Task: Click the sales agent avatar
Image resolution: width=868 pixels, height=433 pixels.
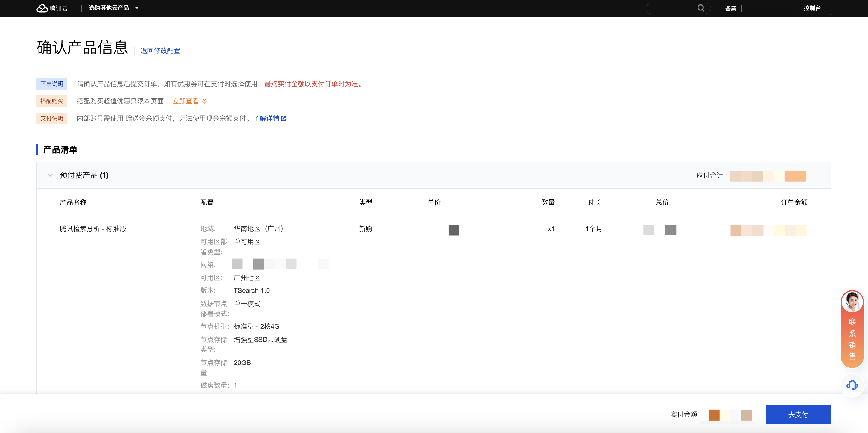Action: point(852,302)
